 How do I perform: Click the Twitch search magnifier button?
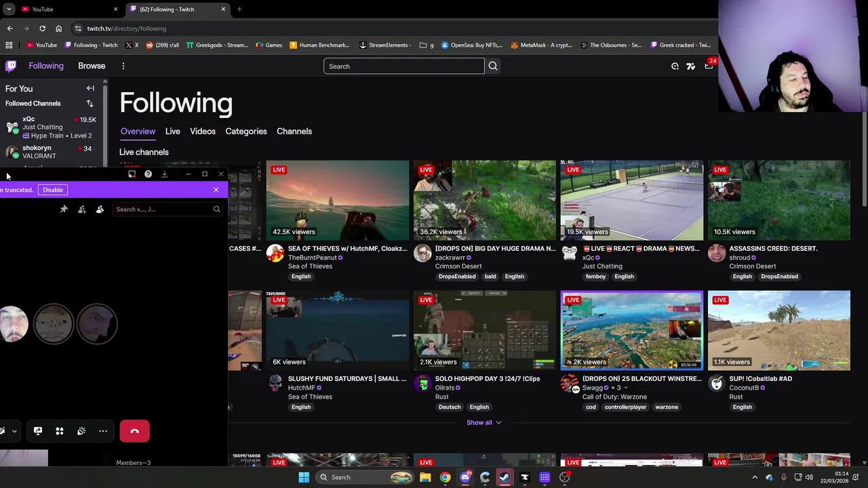coord(493,66)
